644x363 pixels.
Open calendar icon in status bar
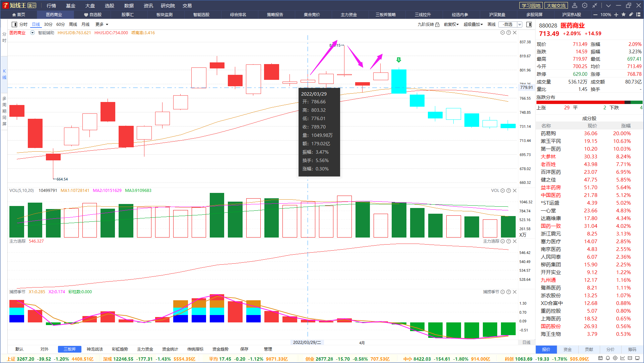pyautogui.click(x=600, y=358)
